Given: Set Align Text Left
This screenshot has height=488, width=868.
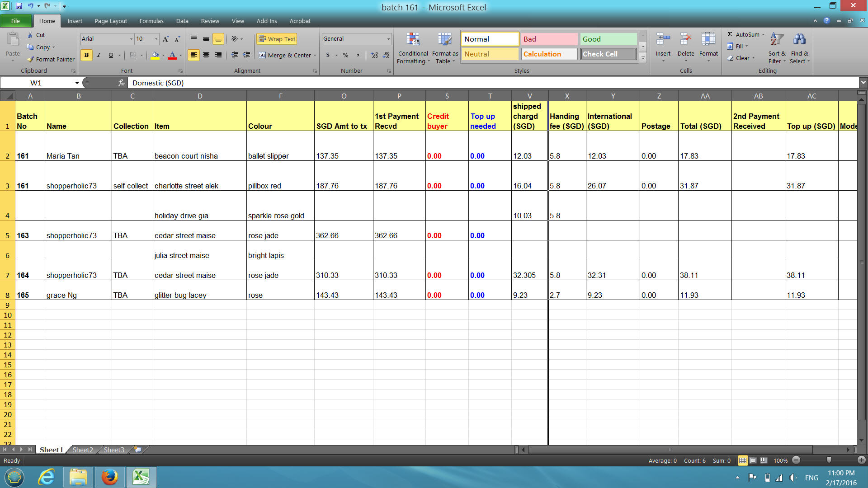Looking at the screenshot, I should pyautogui.click(x=193, y=55).
